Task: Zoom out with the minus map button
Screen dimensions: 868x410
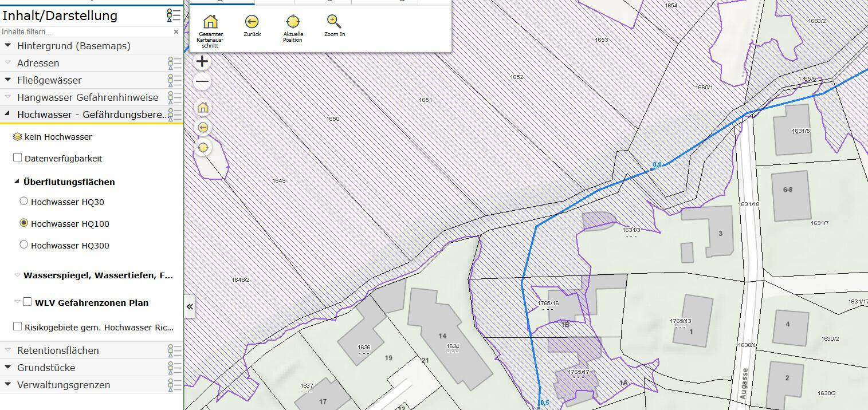Action: (202, 81)
